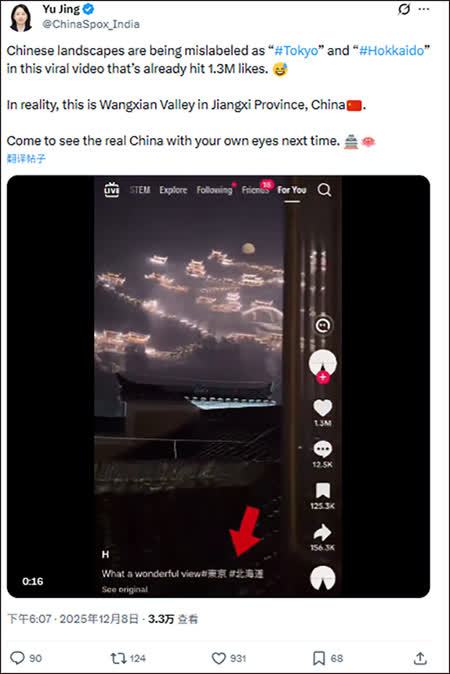Click the reply comment icon

click(17, 658)
